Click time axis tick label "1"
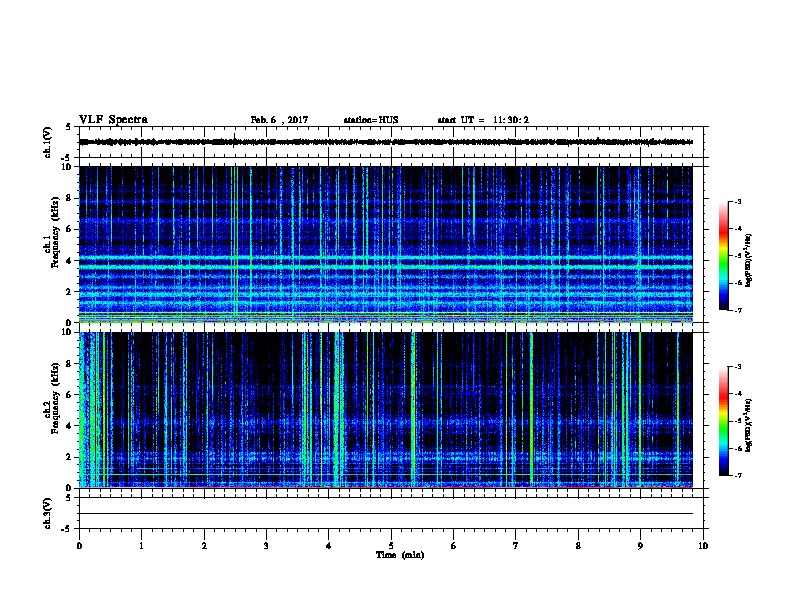The height and width of the screenshot is (612, 792). coord(141,545)
